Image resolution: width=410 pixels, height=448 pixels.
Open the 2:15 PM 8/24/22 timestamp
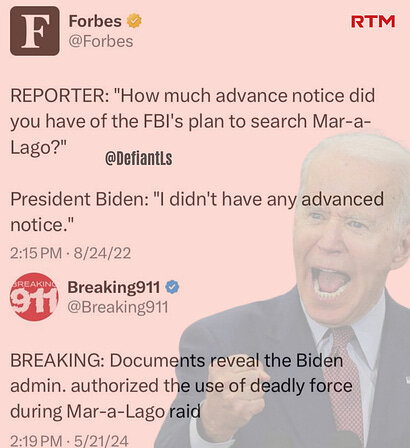tap(70, 253)
